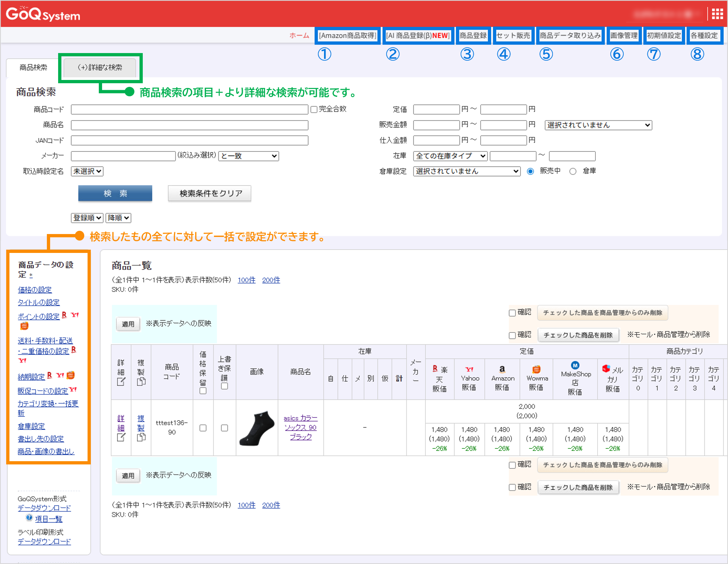Screen dimensions: 728x564
Task: Toggle the 完全合致 checkbox
Action: 314,109
